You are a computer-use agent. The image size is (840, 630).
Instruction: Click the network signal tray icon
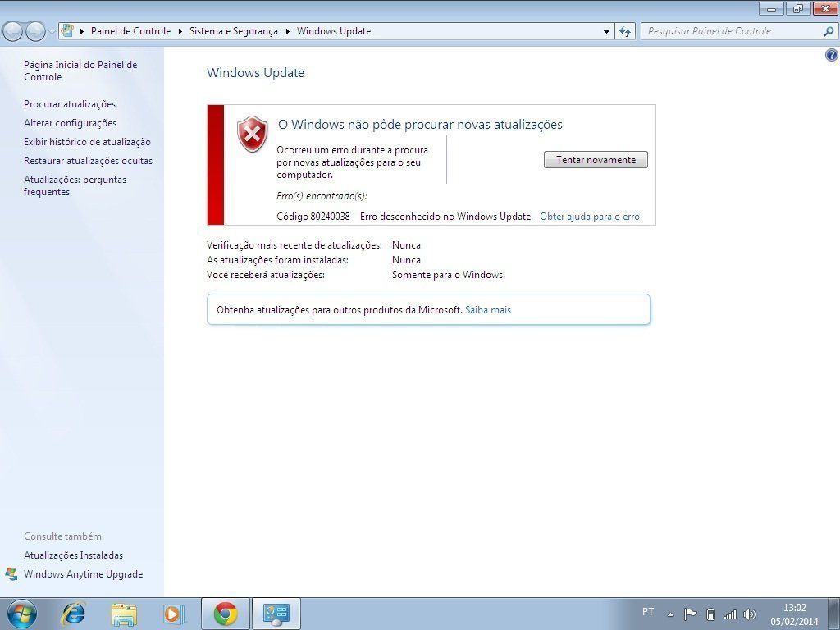729,614
